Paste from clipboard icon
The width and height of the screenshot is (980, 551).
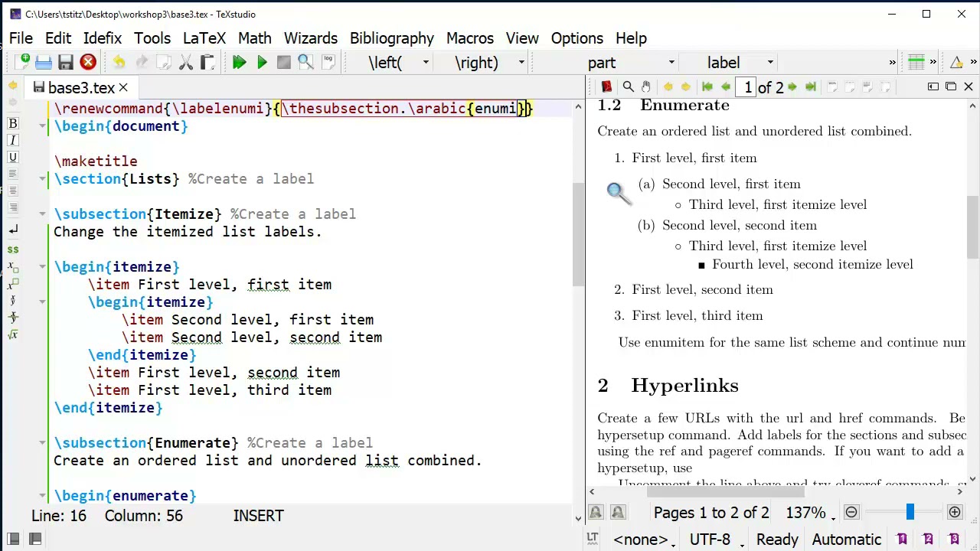coord(207,63)
